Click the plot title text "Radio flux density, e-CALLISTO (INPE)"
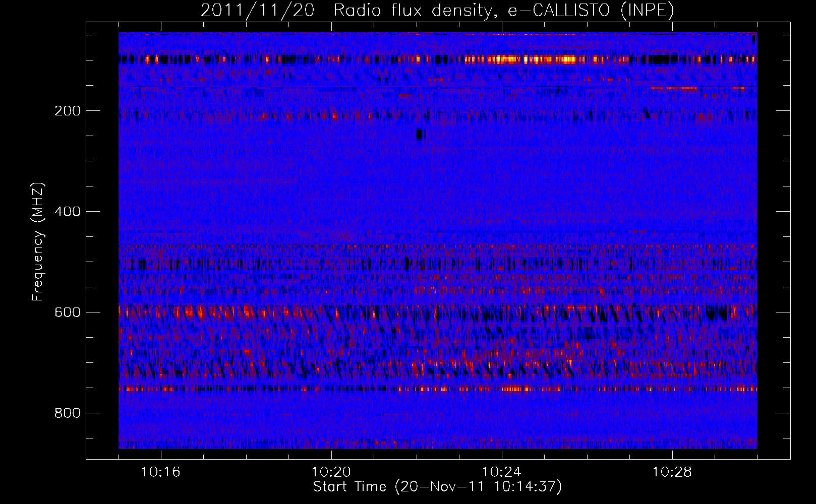This screenshot has height=504, width=816. (x=504, y=11)
